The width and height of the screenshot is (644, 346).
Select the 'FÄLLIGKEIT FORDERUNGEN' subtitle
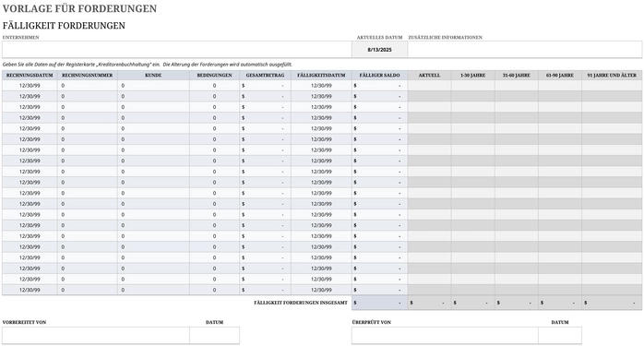[x=64, y=26]
